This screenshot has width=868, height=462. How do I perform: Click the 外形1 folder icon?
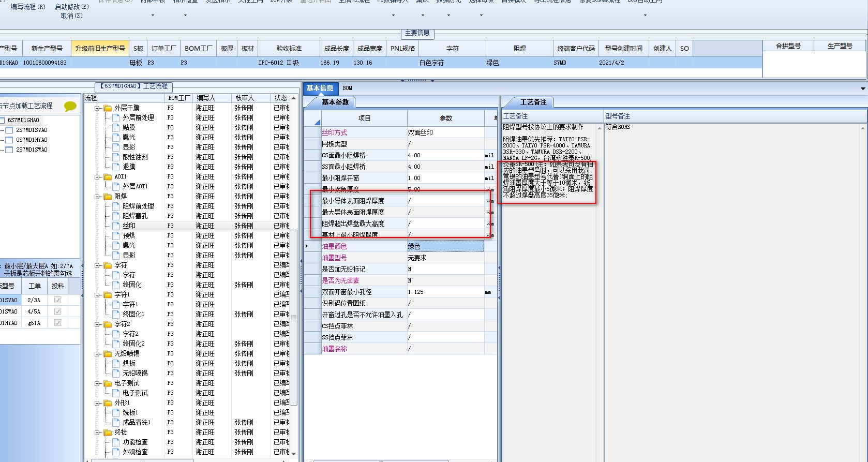click(x=108, y=403)
